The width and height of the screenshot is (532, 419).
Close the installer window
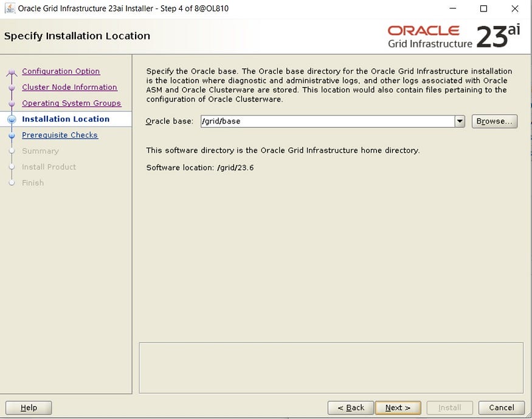click(x=515, y=9)
